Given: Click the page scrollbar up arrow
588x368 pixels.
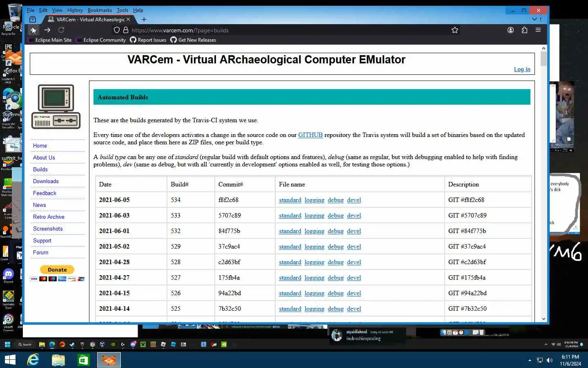Looking at the screenshot, I should click(x=543, y=48).
